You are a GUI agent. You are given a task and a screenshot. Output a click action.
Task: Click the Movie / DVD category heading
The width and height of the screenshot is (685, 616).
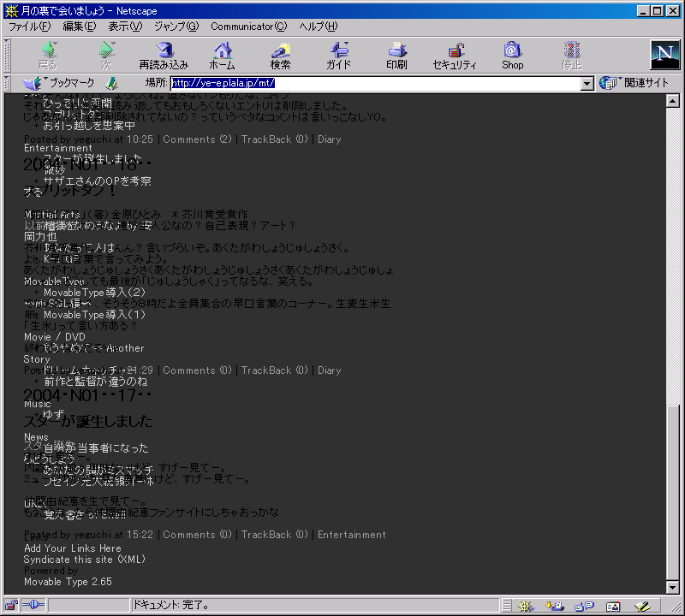[x=55, y=337]
